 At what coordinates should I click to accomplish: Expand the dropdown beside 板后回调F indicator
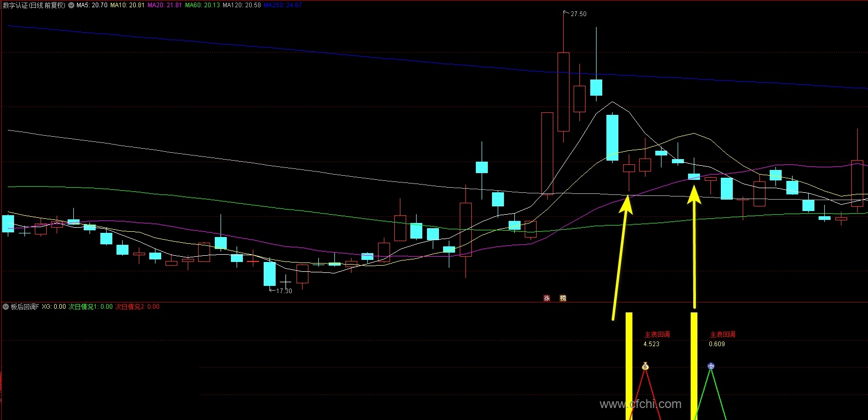[6, 307]
